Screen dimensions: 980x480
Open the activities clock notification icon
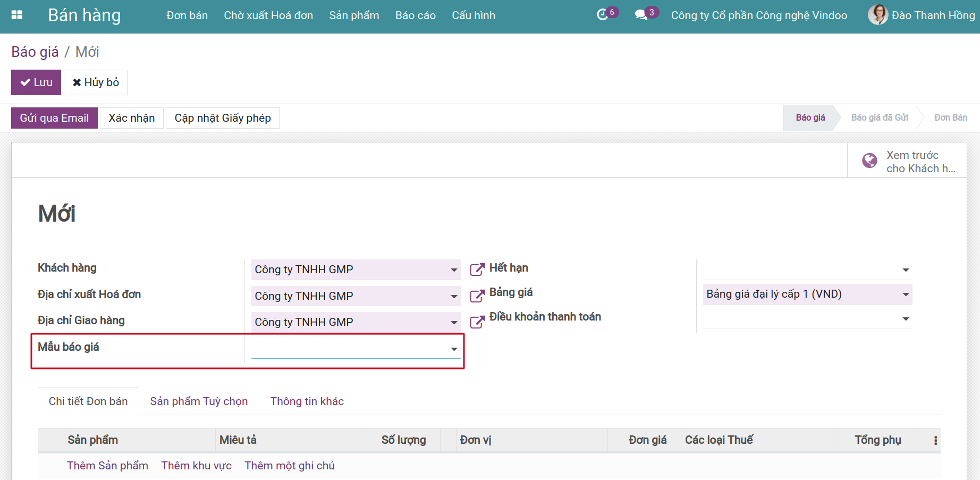click(x=602, y=15)
